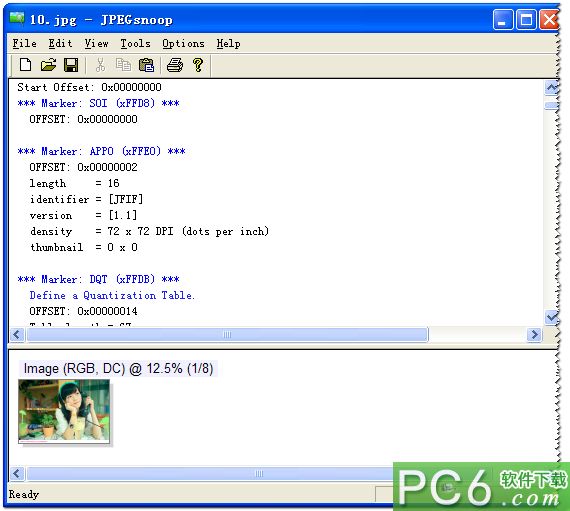Click the 'version = [1.1]' line
This screenshot has width=570, height=511.
[x=84, y=215]
